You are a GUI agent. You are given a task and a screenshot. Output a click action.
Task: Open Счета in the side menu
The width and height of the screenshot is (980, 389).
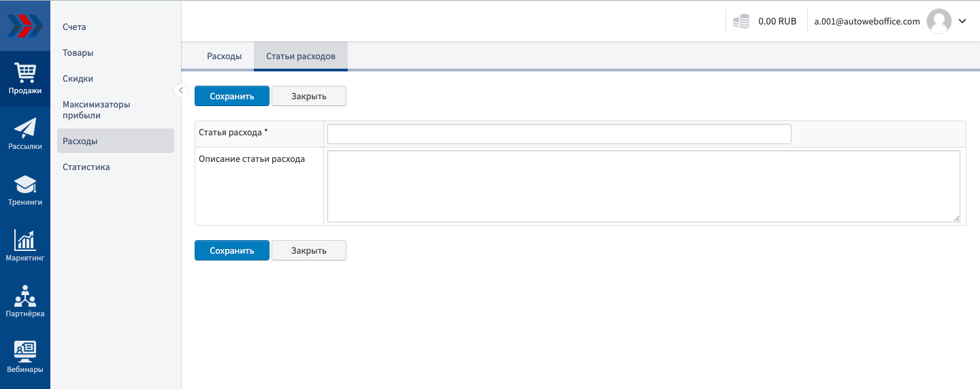click(74, 27)
